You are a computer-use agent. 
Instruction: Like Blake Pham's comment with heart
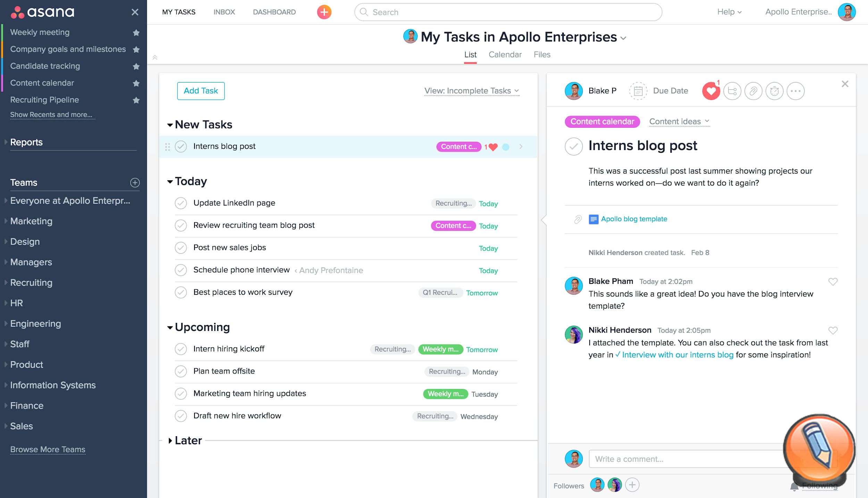(833, 281)
